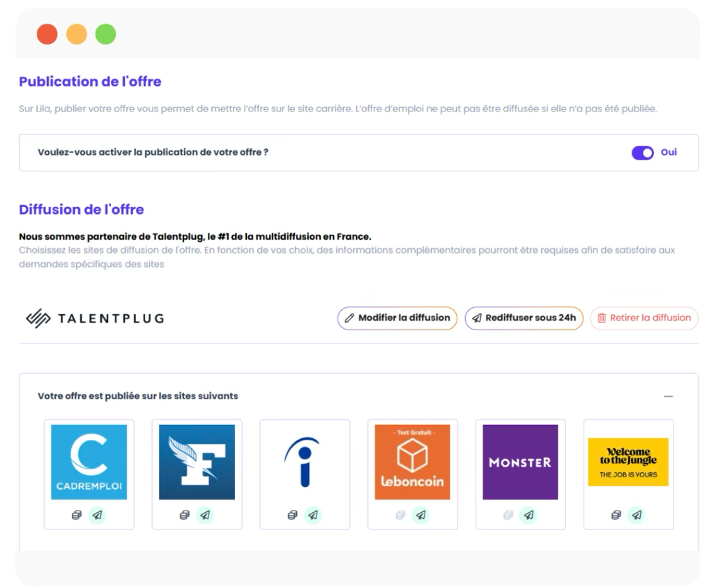
Task: Click the Cadremploi logo thumbnail
Action: click(x=89, y=462)
